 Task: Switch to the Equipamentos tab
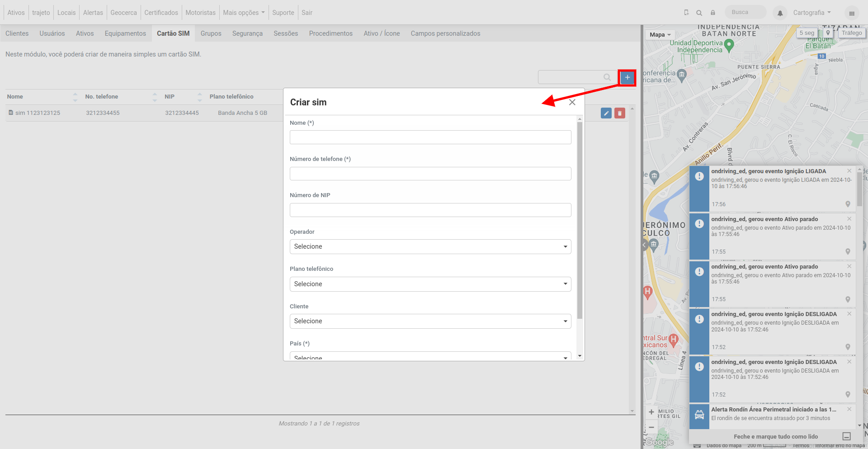pos(125,33)
